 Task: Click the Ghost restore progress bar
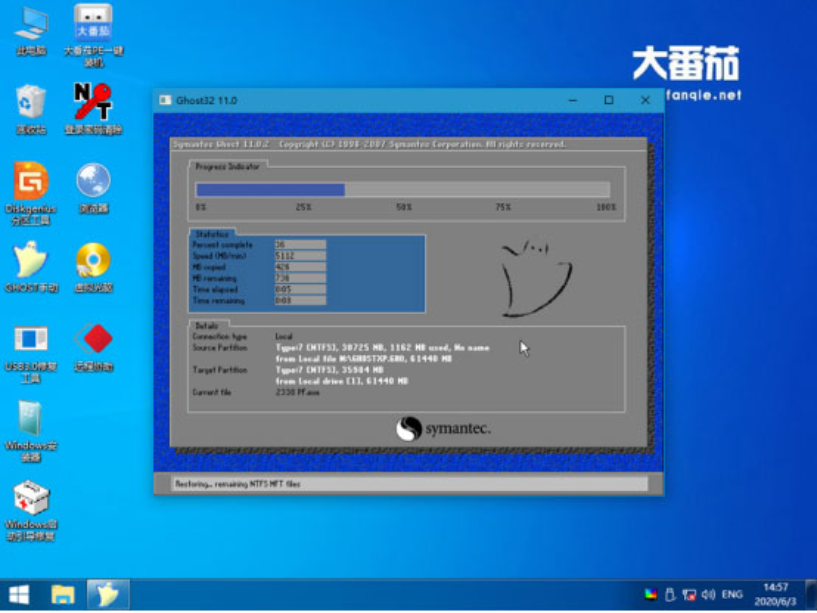click(402, 190)
